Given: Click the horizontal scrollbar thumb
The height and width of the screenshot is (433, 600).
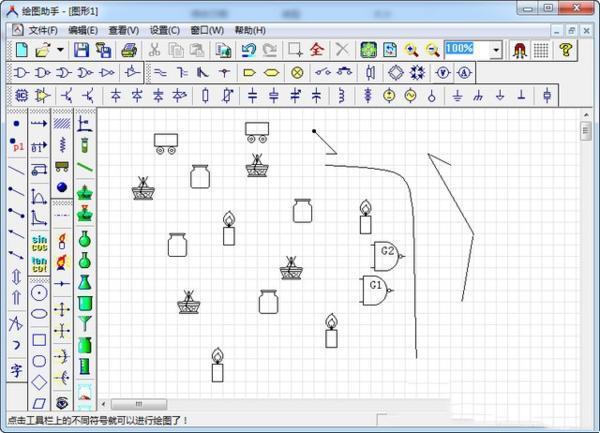Looking at the screenshot, I should [139, 404].
